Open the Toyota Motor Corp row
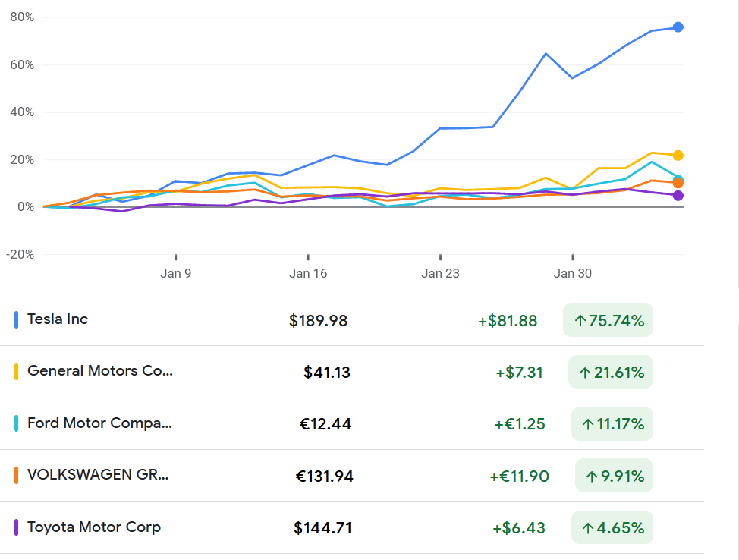The height and width of the screenshot is (560, 739). pos(351,527)
